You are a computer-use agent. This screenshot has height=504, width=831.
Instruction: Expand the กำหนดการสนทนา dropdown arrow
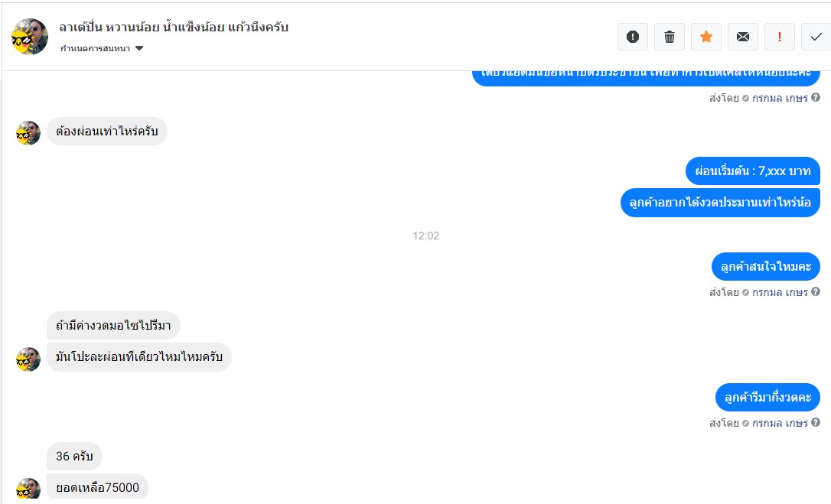139,48
